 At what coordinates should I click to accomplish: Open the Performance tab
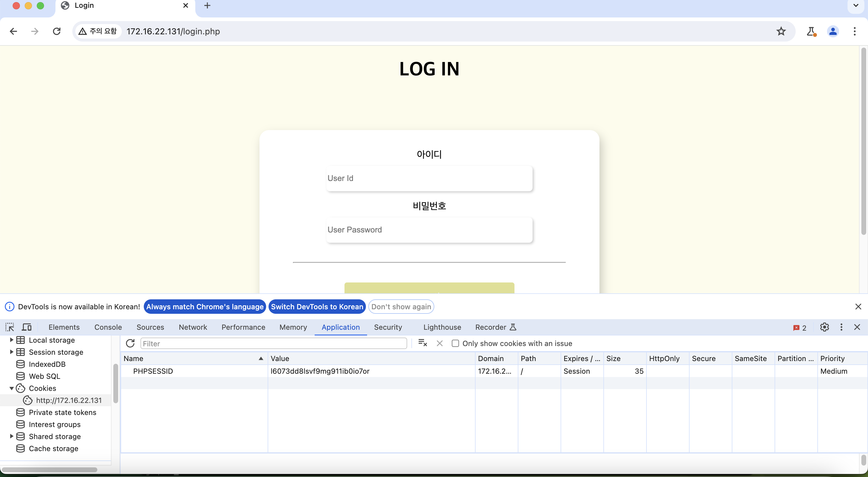pyautogui.click(x=243, y=327)
